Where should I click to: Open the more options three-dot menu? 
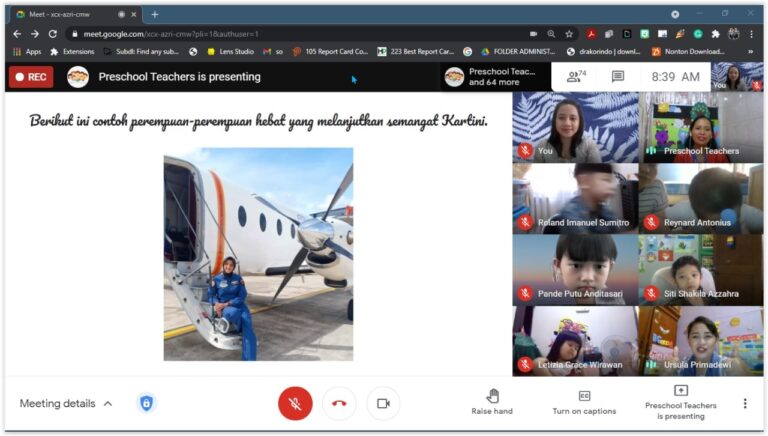pyautogui.click(x=744, y=403)
